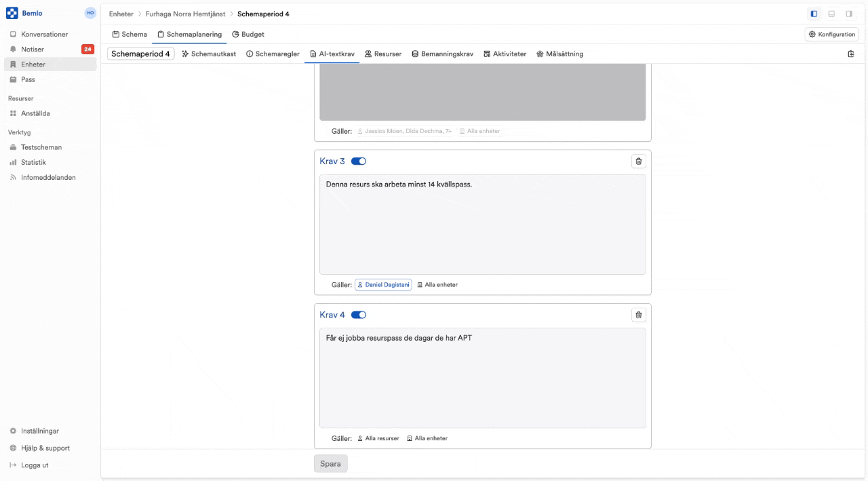Click the Spara button

pyautogui.click(x=331, y=464)
